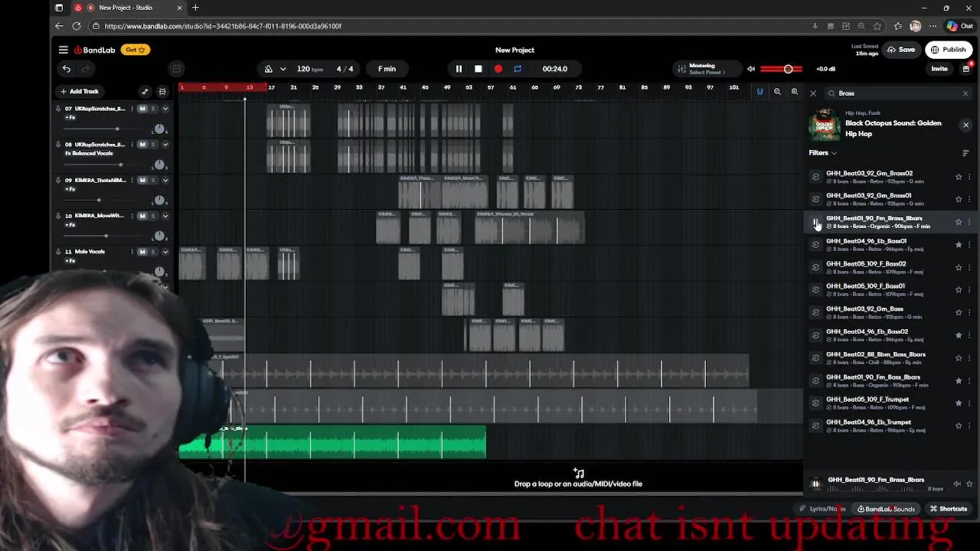The height and width of the screenshot is (551, 980).
Task: Open the F min key selector
Action: click(387, 69)
